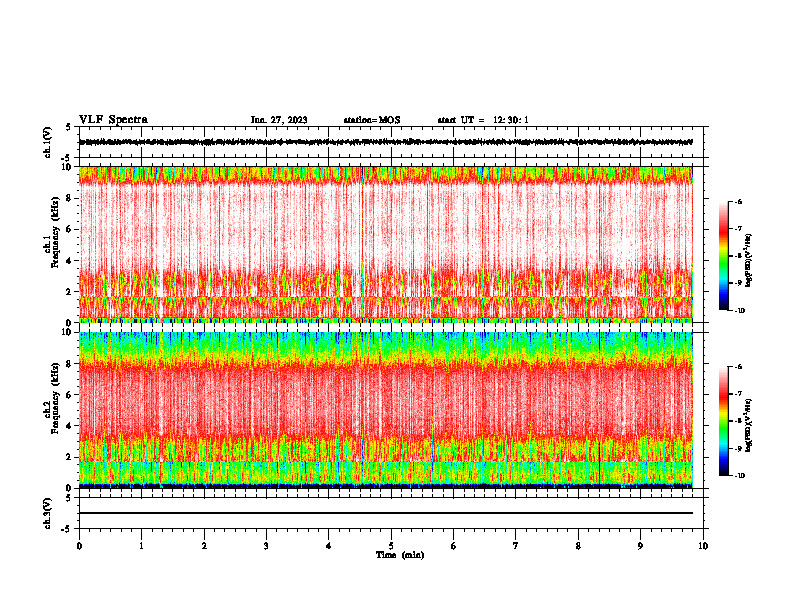Click the ch.1 PSD color scale bar
The width and height of the screenshot is (792, 612).
(724, 256)
